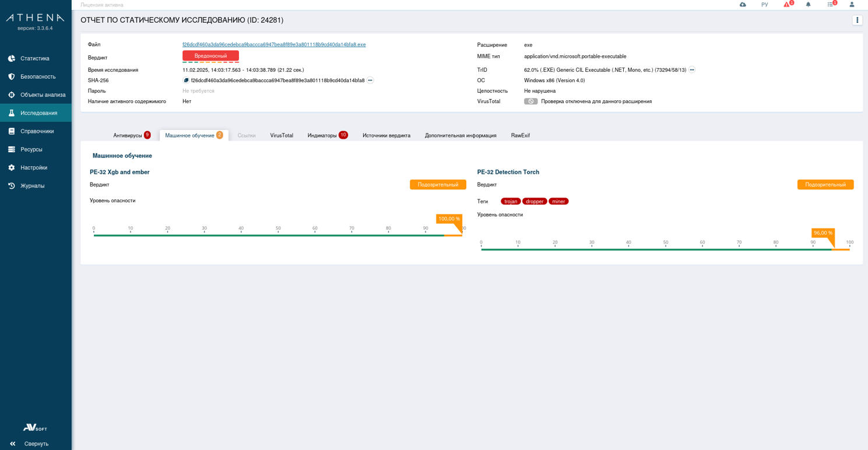
Task: Click the cloud upload icon in top bar
Action: click(x=743, y=5)
